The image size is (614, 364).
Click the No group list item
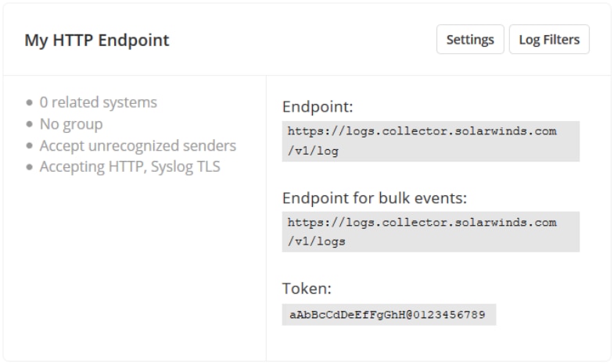pyautogui.click(x=71, y=124)
